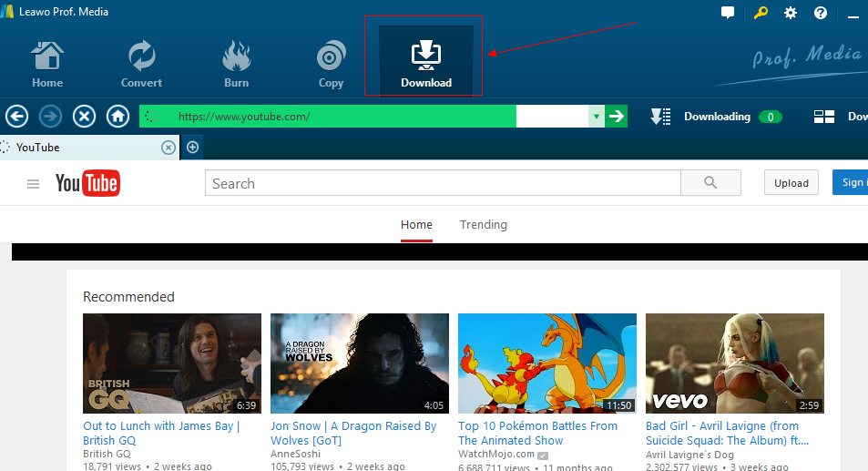Select the Download module
Image resolution: width=868 pixels, height=471 pixels.
[425, 60]
